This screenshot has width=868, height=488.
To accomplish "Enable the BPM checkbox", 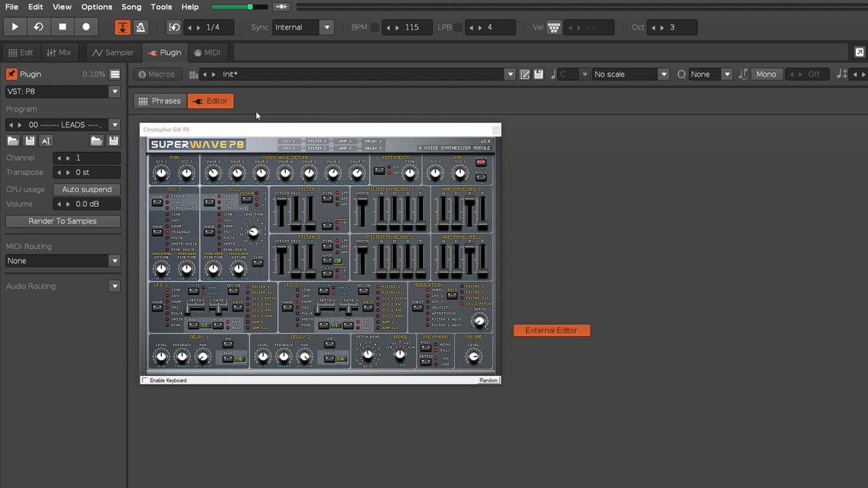I will coord(375,27).
